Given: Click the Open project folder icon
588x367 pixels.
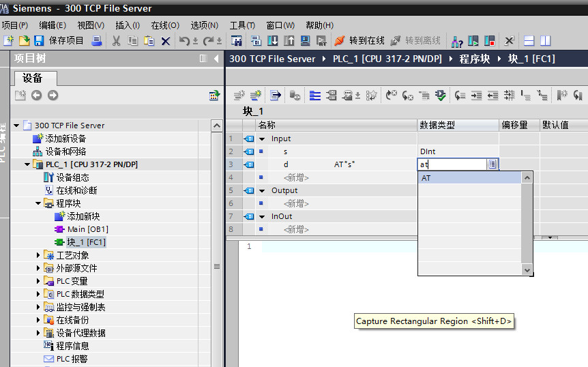Looking at the screenshot, I should tap(24, 40).
